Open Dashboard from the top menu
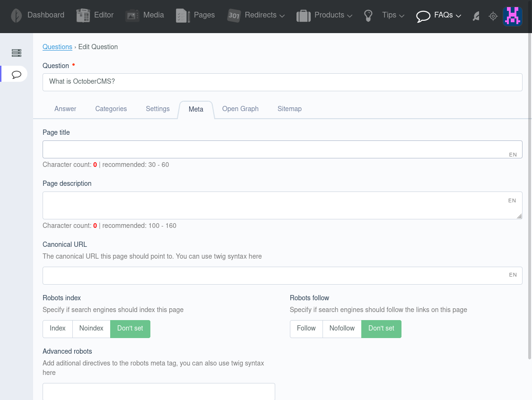Image resolution: width=532 pixels, height=400 pixels. tap(46, 15)
